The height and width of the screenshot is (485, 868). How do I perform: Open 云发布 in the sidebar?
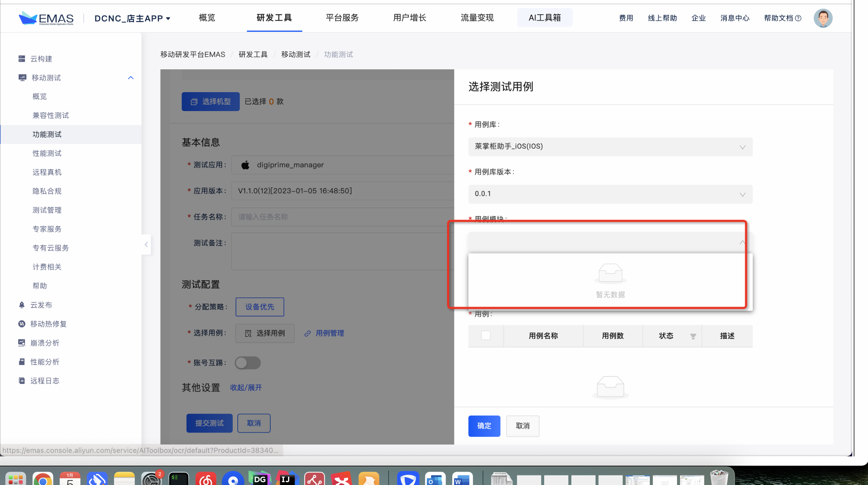coord(41,305)
